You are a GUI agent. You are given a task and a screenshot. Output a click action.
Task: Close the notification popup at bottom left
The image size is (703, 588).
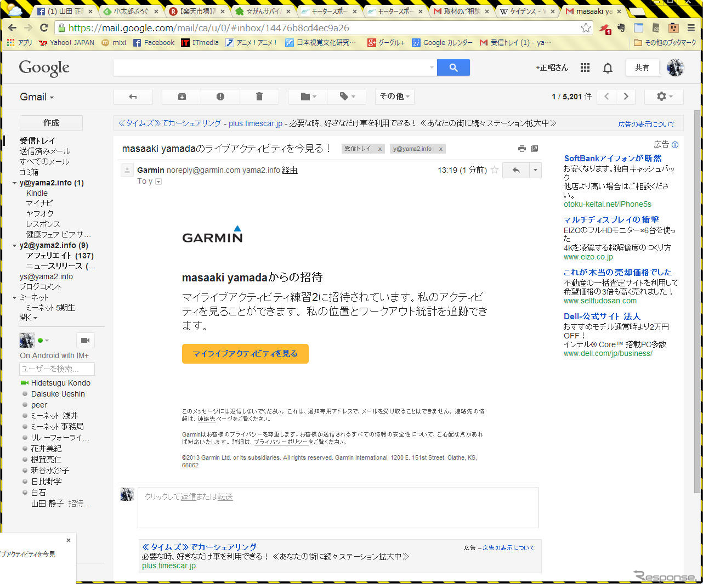coord(69,540)
